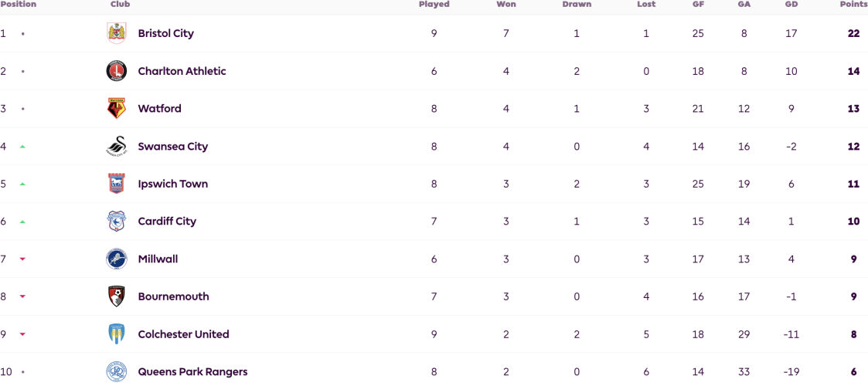The height and width of the screenshot is (386, 868).
Task: Click the red down arrow beside Millwall
Action: (x=22, y=259)
